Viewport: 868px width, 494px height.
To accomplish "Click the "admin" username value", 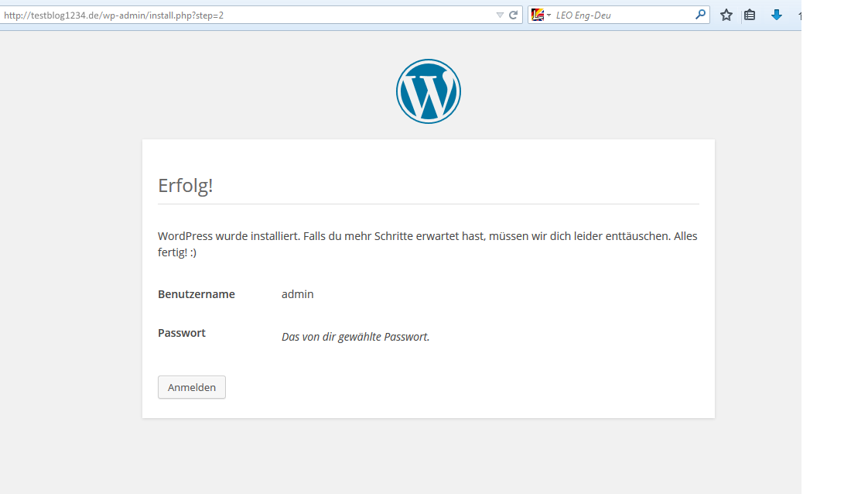I will coord(297,294).
